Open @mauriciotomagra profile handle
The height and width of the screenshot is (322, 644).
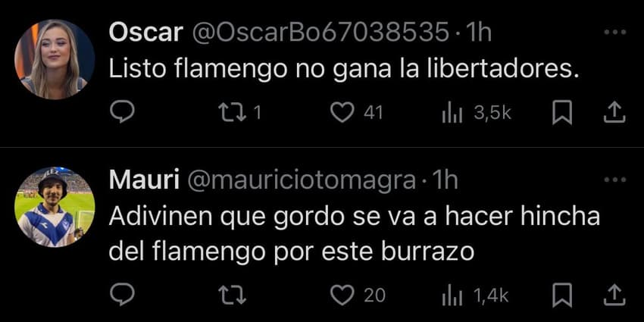[x=302, y=180]
